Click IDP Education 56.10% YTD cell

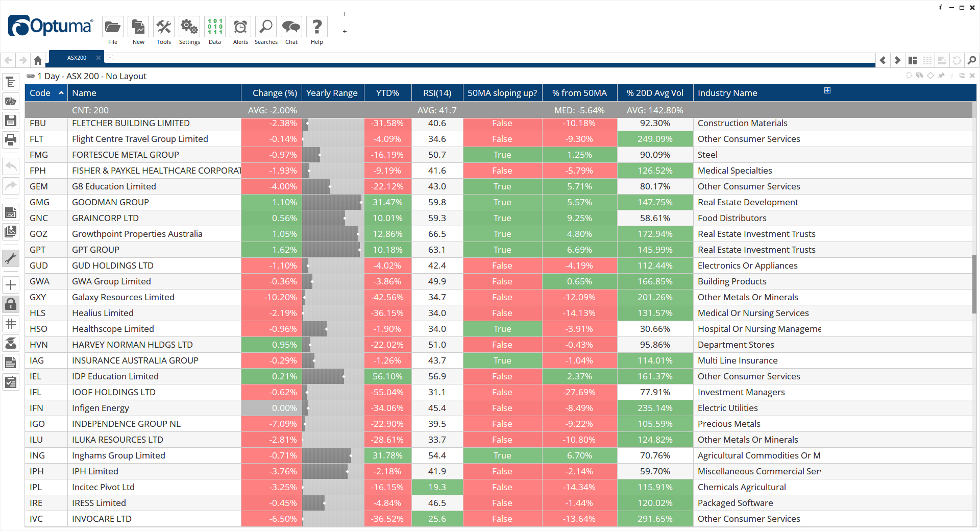[x=388, y=376]
